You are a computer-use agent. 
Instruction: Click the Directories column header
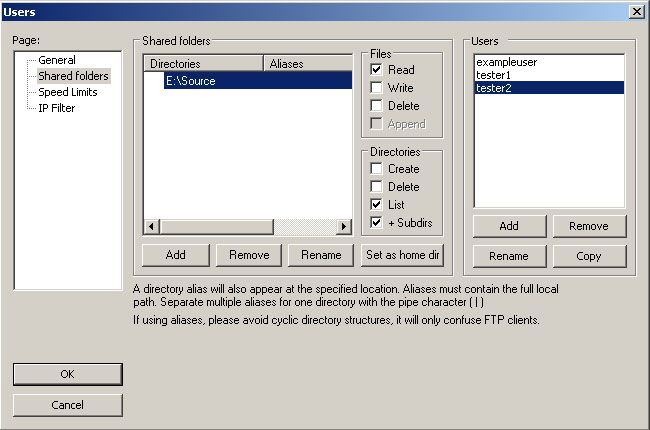point(204,63)
